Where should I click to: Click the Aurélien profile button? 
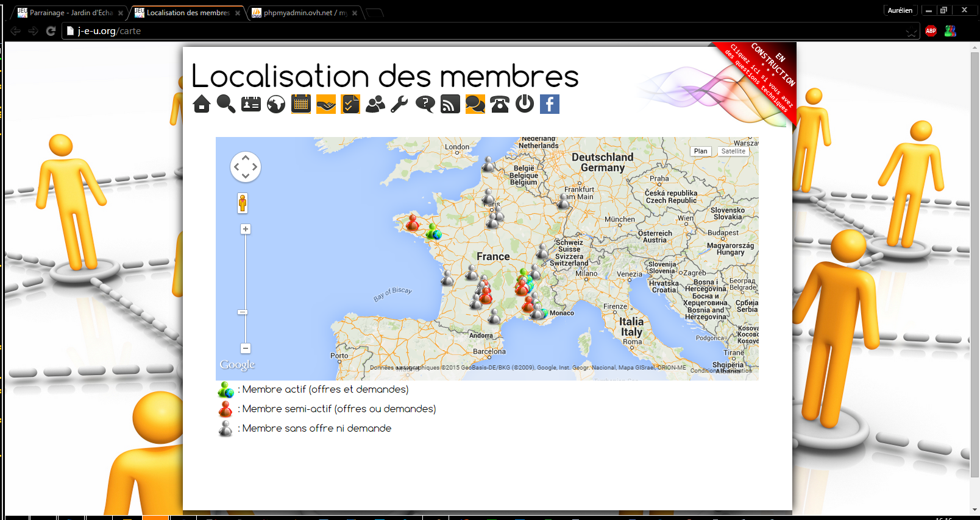point(900,10)
